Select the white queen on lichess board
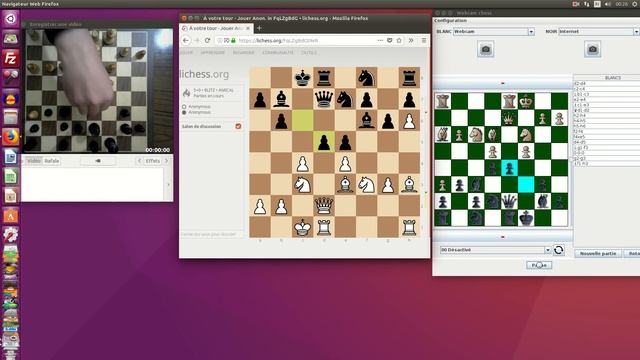The image size is (640, 360). [x=324, y=205]
